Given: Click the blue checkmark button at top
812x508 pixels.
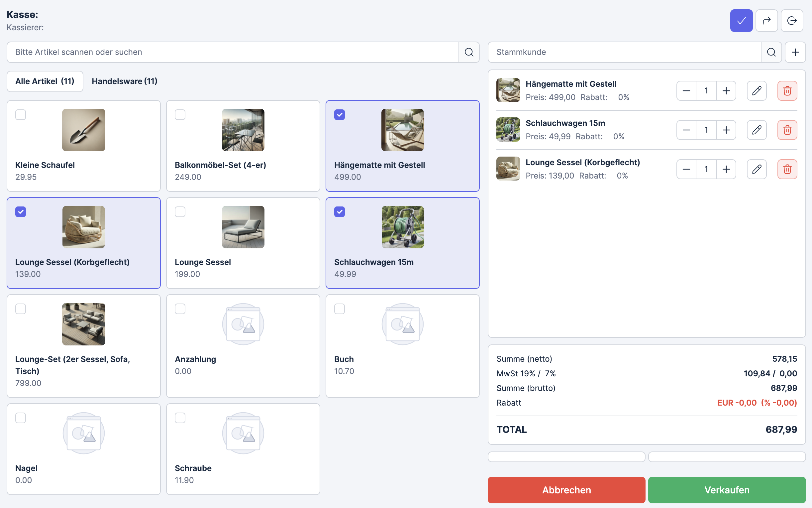Looking at the screenshot, I should coord(741,21).
